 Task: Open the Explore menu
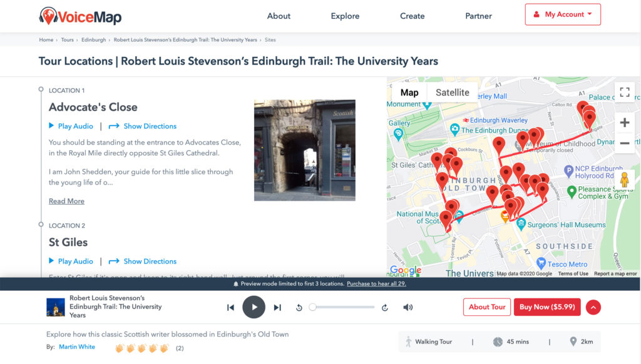345,16
